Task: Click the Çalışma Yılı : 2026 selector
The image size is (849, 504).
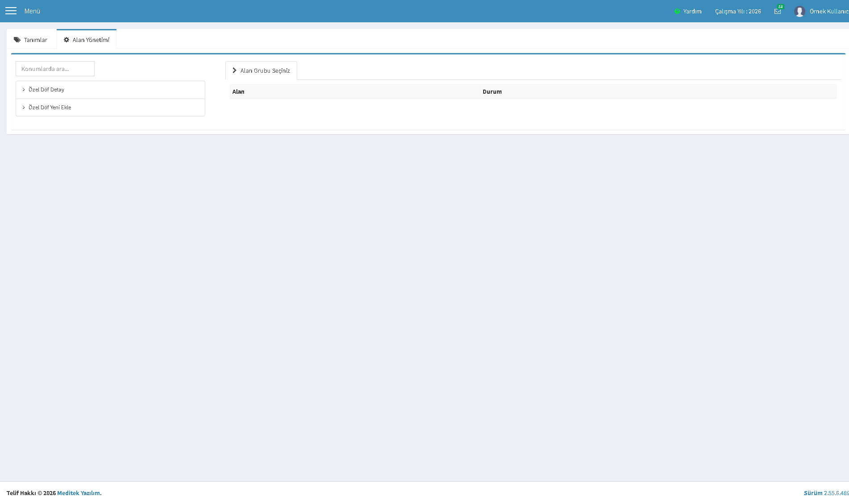Action: [738, 11]
